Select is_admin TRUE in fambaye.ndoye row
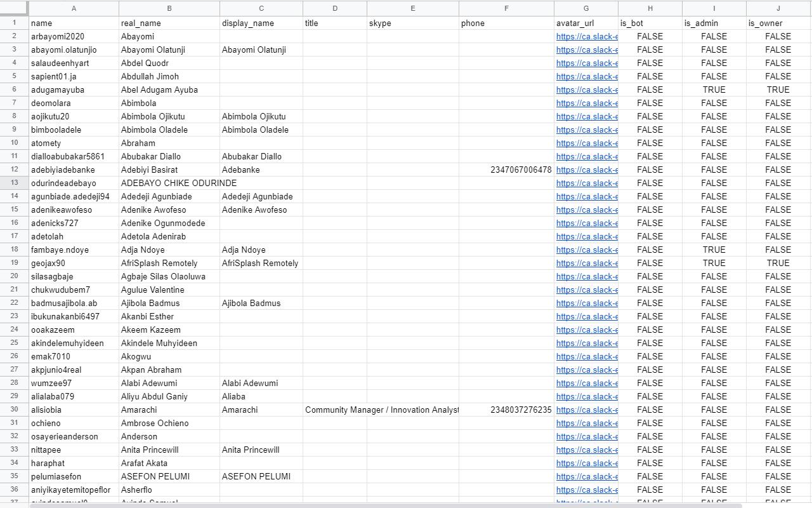The image size is (812, 508). (x=714, y=250)
